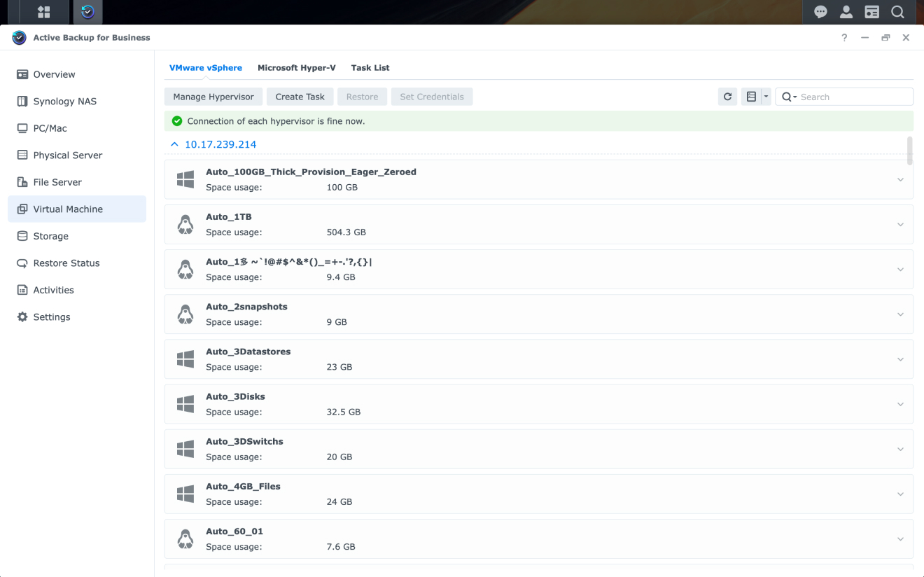Open the search filter dropdown
Viewport: 924px width, 577px height.
tap(794, 96)
